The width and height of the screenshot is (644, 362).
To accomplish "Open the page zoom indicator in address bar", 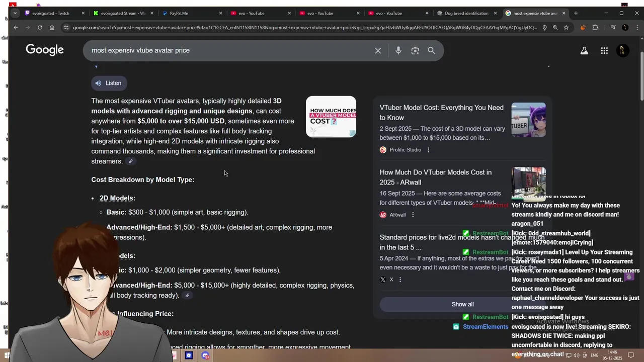I will 555,28.
